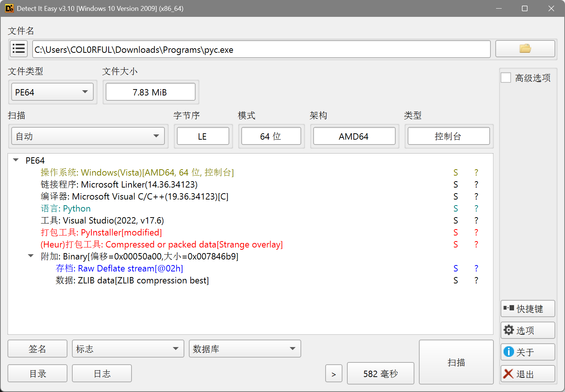The width and height of the screenshot is (565, 392).
Task: Click Detect It Easy title bar icon
Action: [9, 8]
